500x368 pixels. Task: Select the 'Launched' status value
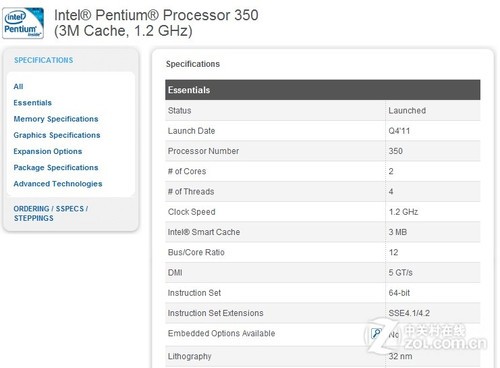tap(407, 111)
